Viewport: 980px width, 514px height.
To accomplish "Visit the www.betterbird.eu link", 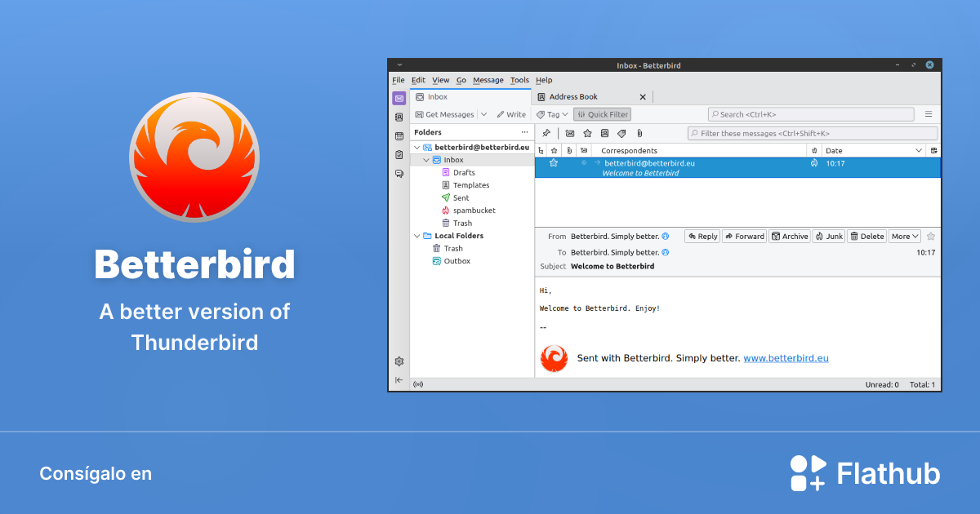I will [x=786, y=358].
